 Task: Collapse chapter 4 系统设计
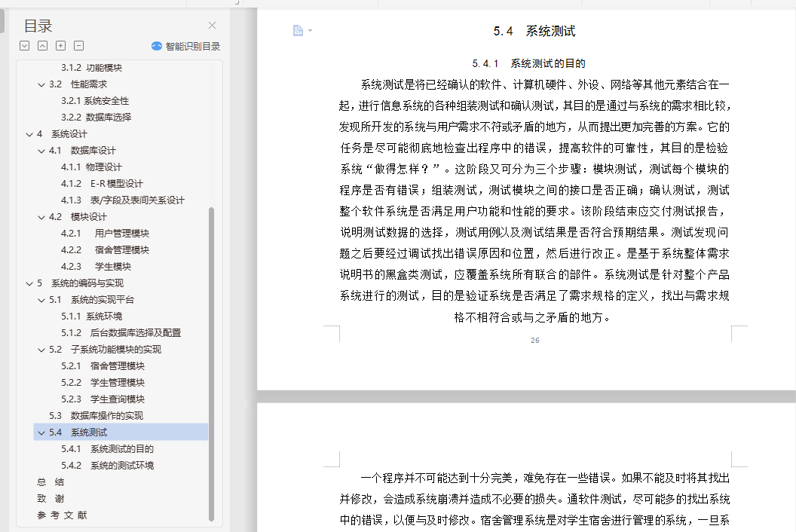29,135
